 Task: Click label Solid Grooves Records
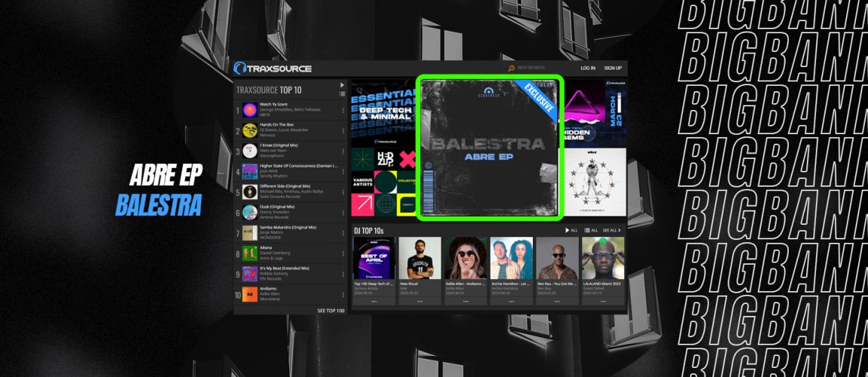(279, 196)
